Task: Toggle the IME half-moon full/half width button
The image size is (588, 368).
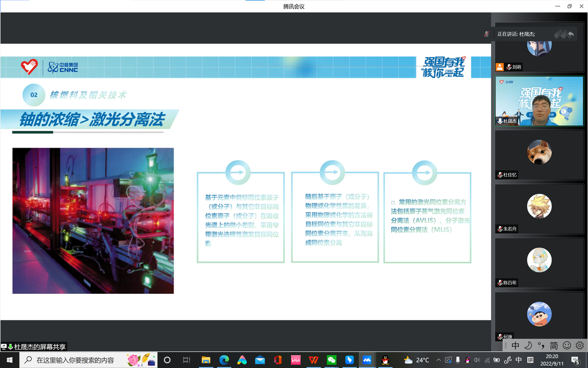Action: (x=528, y=346)
